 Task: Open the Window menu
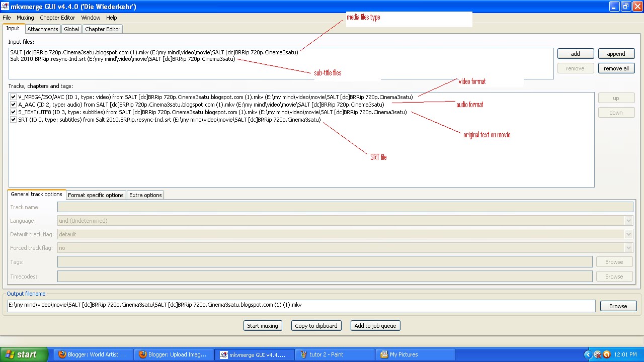pyautogui.click(x=91, y=18)
